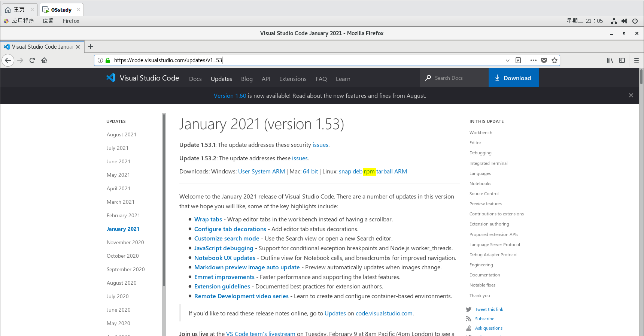
Task: Open the Blog navigation item
Action: pyautogui.click(x=247, y=79)
